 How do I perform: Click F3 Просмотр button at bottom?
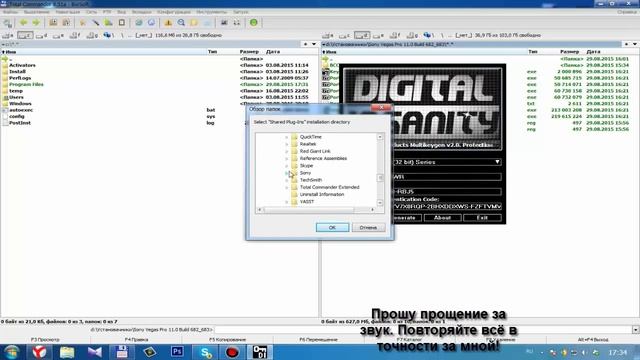click(45, 340)
